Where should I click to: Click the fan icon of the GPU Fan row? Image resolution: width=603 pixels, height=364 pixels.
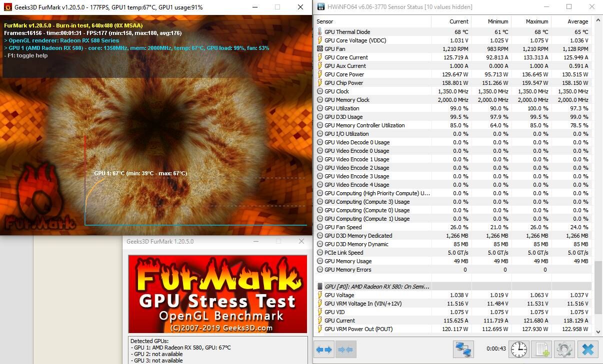click(x=320, y=49)
